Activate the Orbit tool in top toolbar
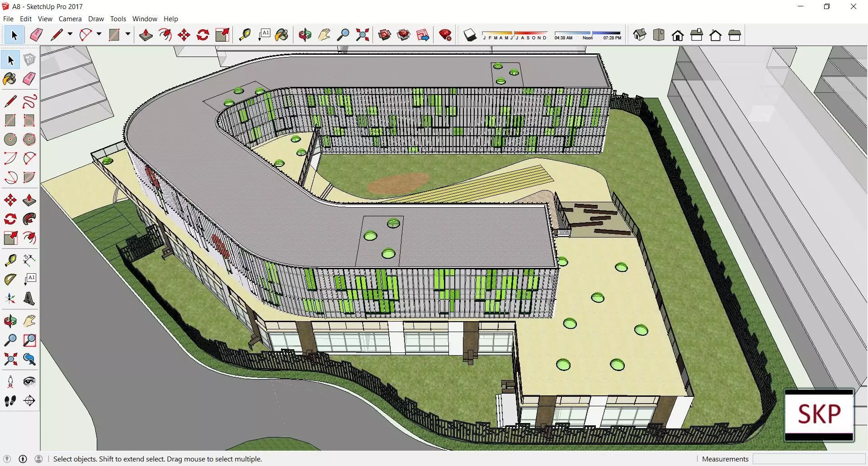Viewport: 868px width, 466px height. pos(305,35)
